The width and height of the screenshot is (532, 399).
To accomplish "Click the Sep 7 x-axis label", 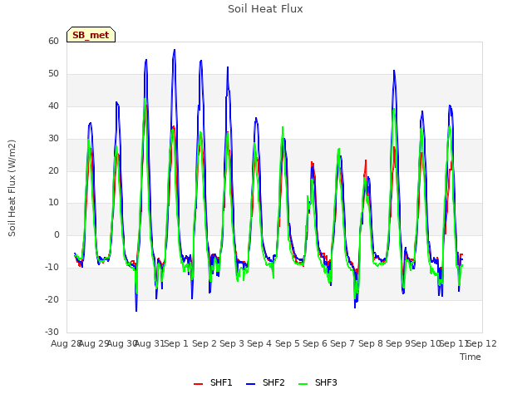I will pos(342,343).
